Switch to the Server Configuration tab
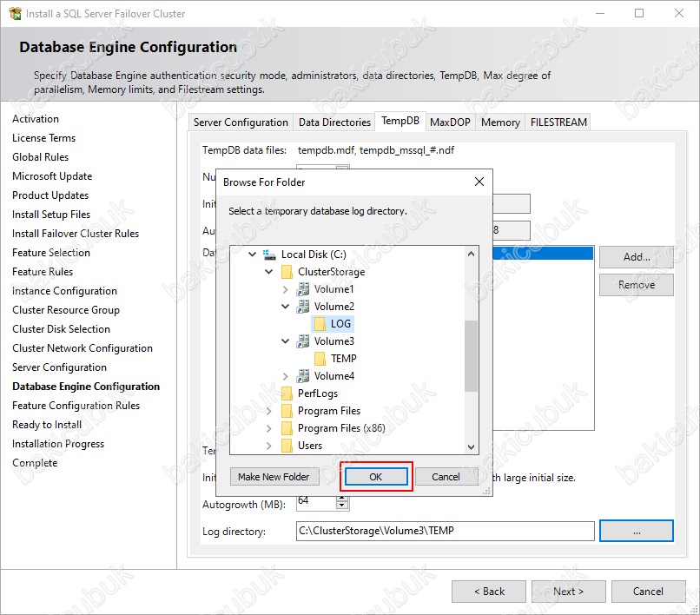The image size is (700, 615). tap(241, 122)
